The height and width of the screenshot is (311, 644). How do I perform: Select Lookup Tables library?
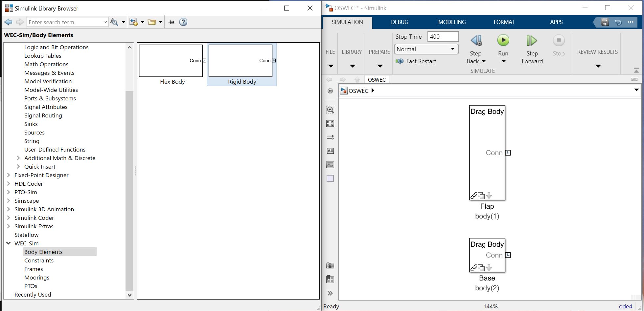[43, 56]
